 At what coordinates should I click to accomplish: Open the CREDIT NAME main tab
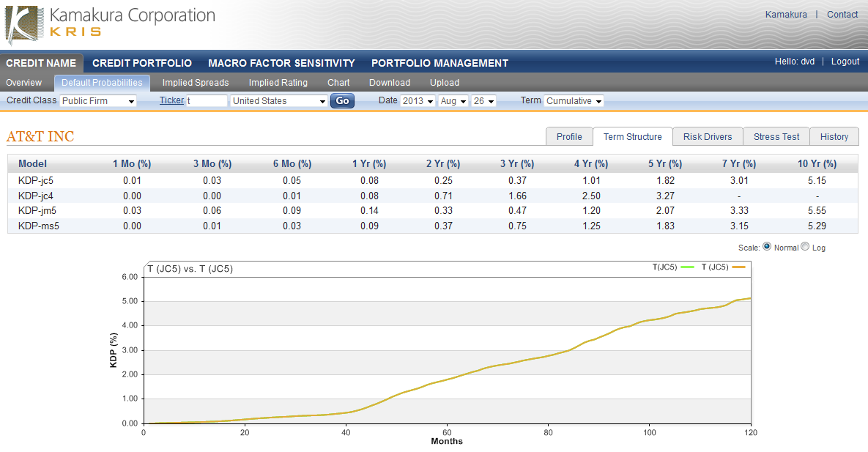[x=41, y=63]
